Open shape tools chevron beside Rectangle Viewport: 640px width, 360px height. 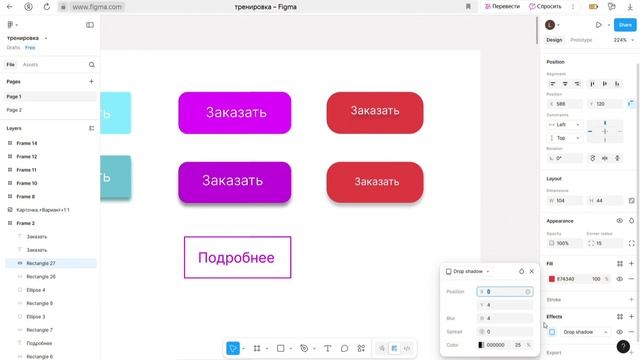[291, 349]
